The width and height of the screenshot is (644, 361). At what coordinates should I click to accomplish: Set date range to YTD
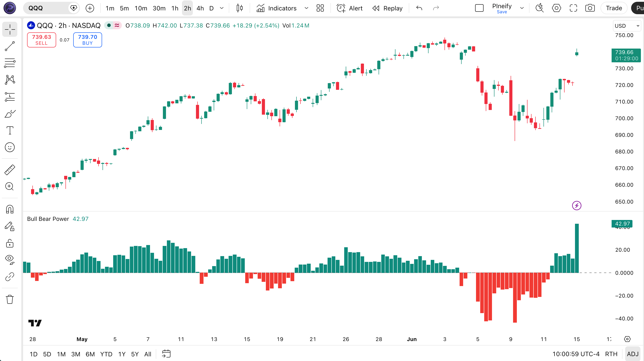106,354
